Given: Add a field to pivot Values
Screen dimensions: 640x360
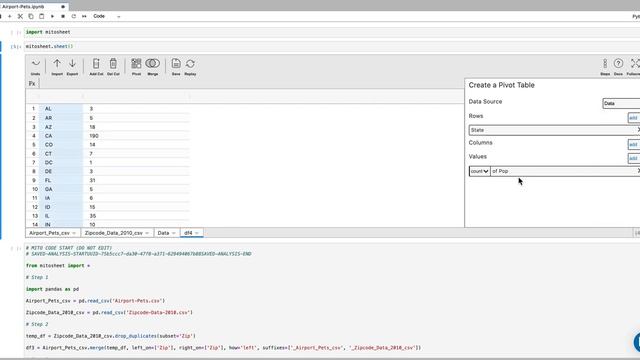Looking at the screenshot, I should (x=633, y=158).
